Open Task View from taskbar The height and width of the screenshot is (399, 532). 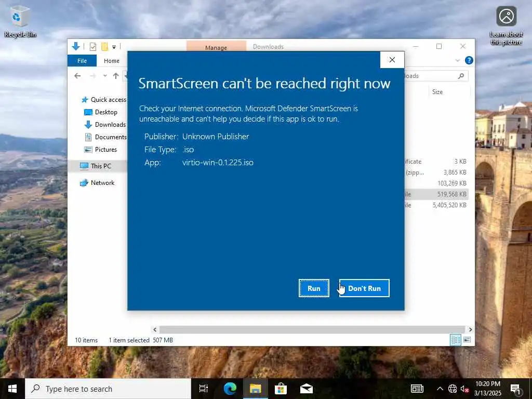pyautogui.click(x=204, y=389)
